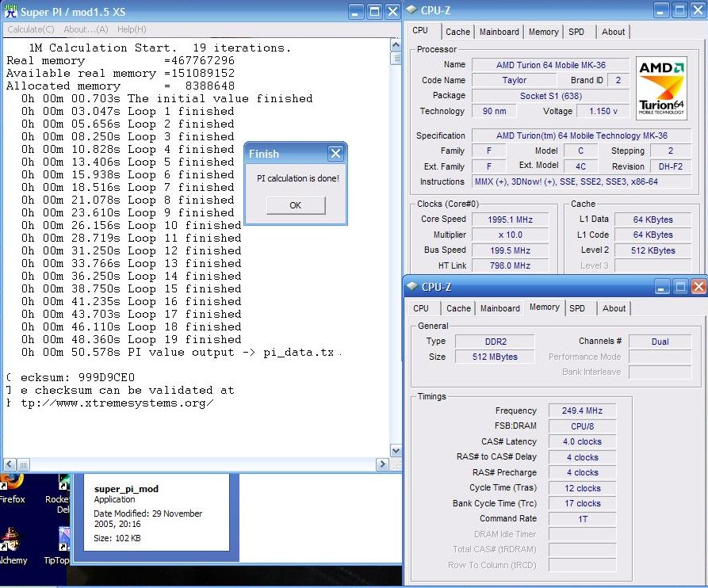Screen dimensions: 708x588
Task: Select CPU tab in top CPU-Z
Action: [x=420, y=31]
